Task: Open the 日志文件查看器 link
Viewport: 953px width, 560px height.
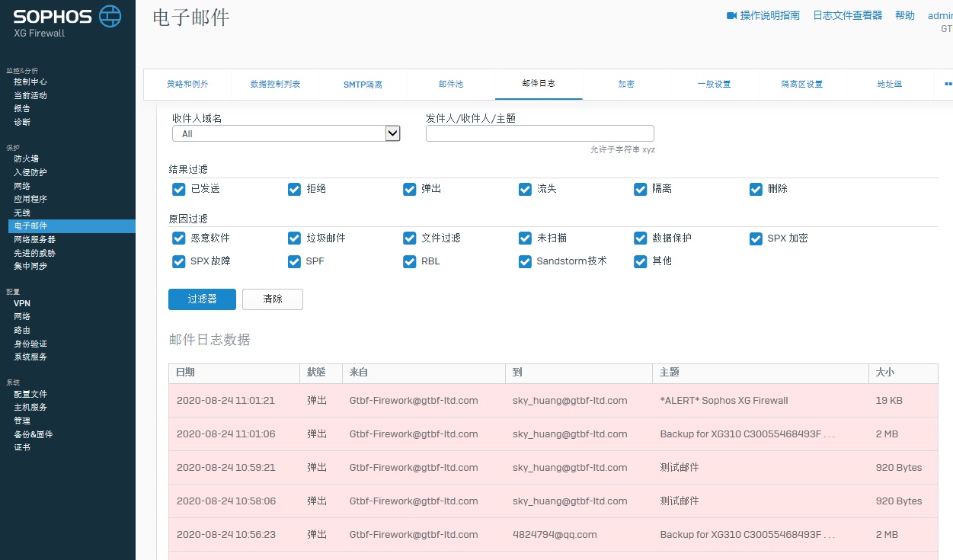Action: pos(847,15)
